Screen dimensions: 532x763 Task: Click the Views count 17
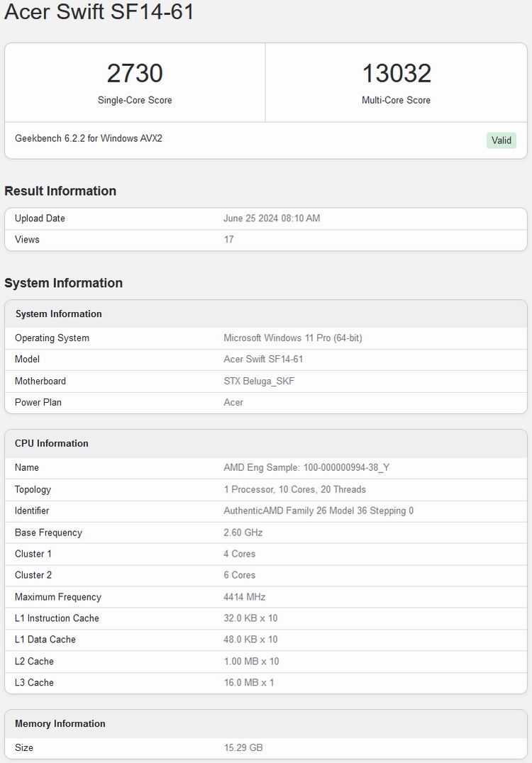click(x=228, y=240)
